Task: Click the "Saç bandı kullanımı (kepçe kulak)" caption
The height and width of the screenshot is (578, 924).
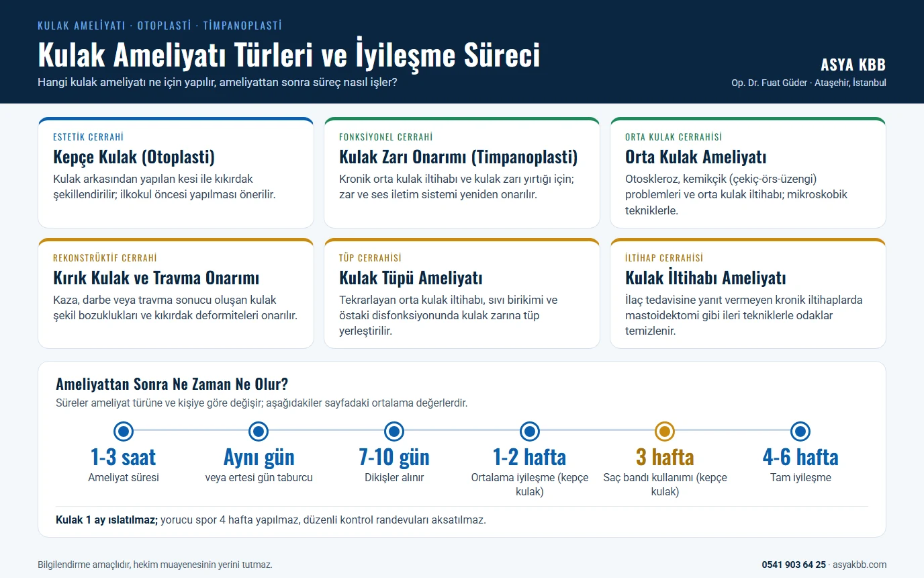Action: coord(665,485)
